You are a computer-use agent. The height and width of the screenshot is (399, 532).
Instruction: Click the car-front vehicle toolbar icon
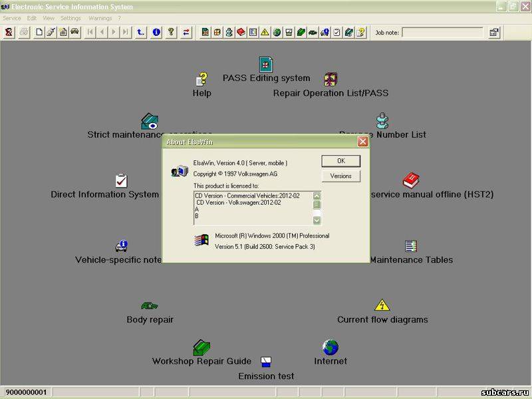point(74,32)
